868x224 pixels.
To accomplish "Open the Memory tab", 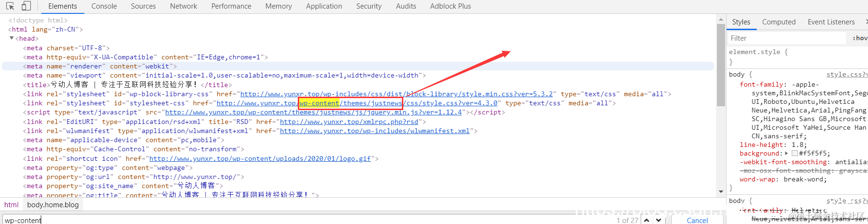I will tap(279, 6).
